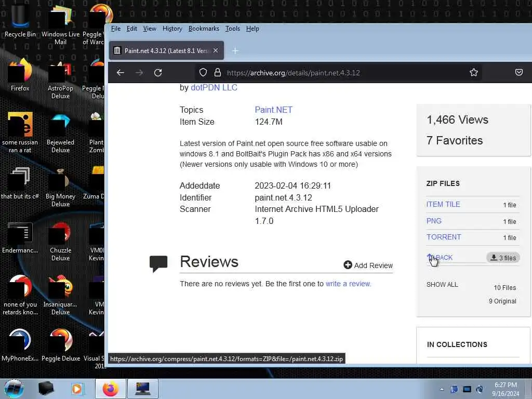Open the View menu
532x399 pixels.
click(150, 29)
